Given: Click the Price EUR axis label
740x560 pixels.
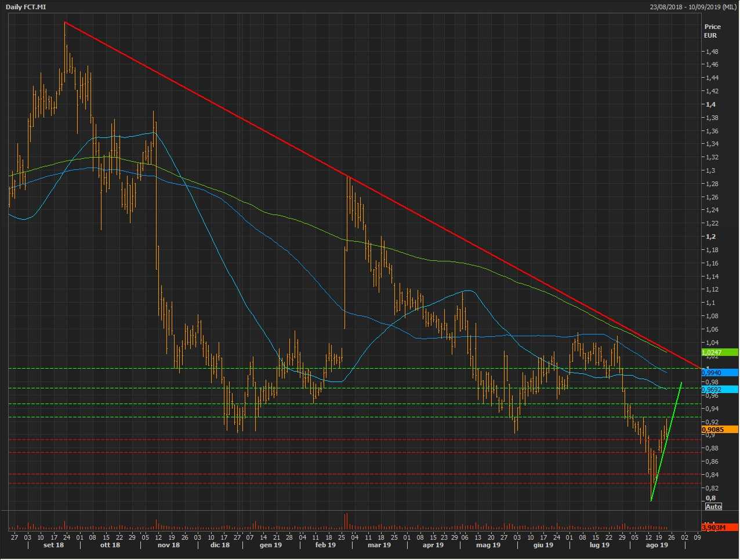Looking at the screenshot, I should (x=713, y=31).
